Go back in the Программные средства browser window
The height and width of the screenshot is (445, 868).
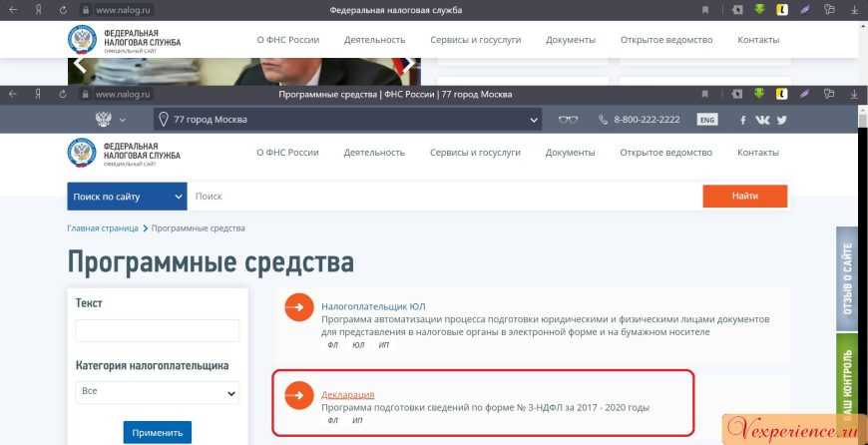click(13, 94)
